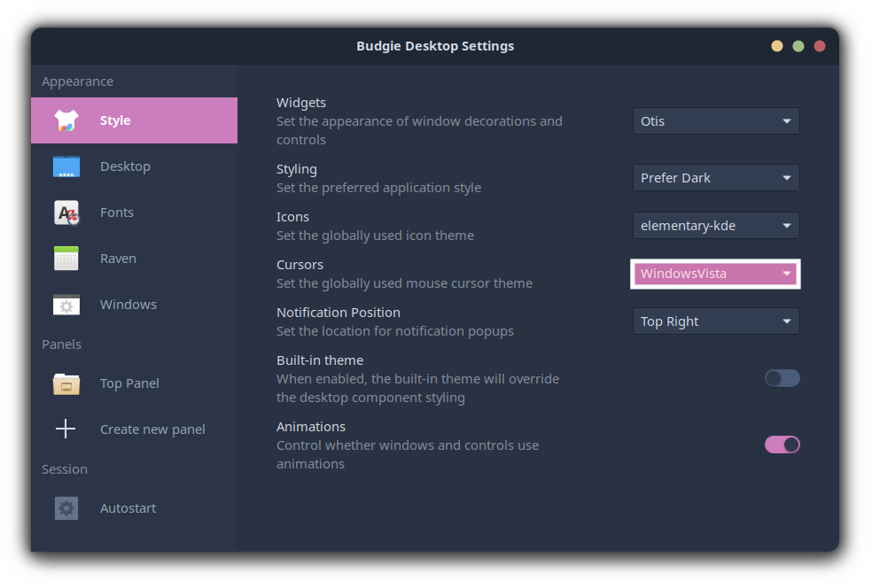Switch to the Desktop settings section
Viewport: 872px width, 588px height.
[125, 166]
